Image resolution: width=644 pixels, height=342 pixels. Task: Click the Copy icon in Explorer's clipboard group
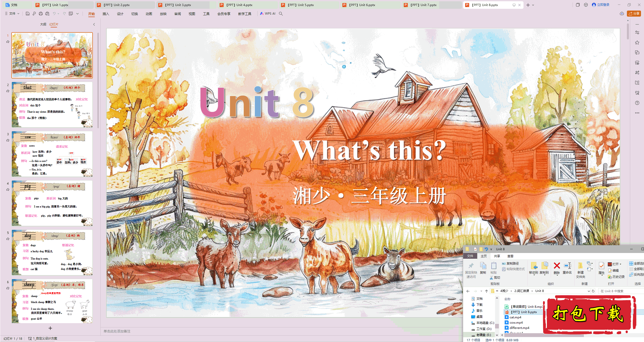[x=483, y=266]
